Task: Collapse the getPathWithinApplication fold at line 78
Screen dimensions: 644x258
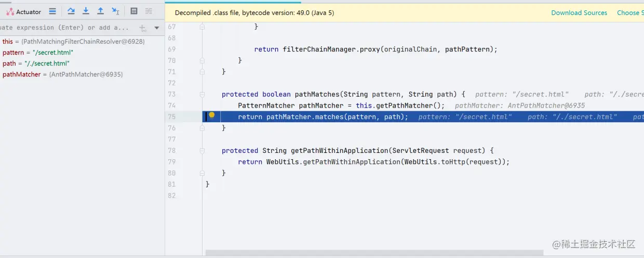Action: point(203,150)
